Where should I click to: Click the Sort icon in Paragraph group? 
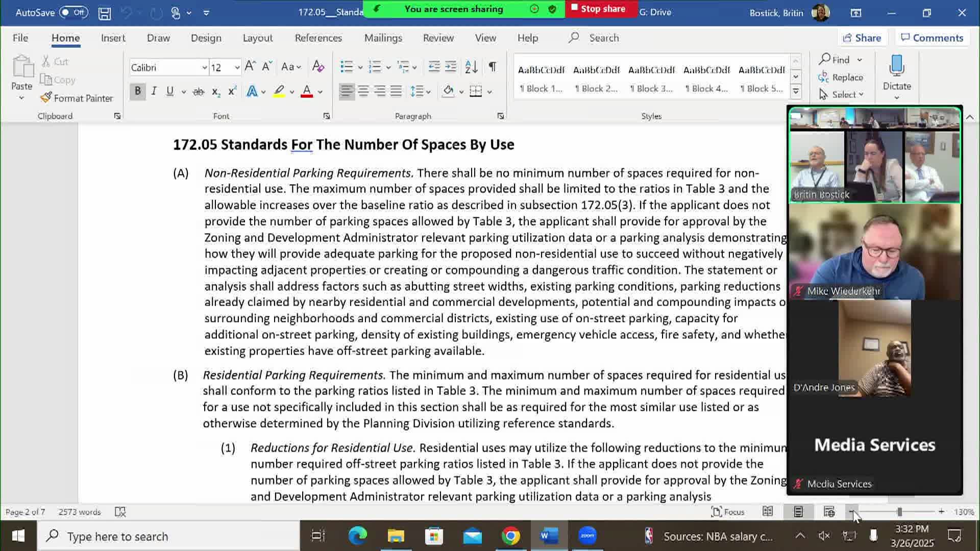pyautogui.click(x=471, y=67)
